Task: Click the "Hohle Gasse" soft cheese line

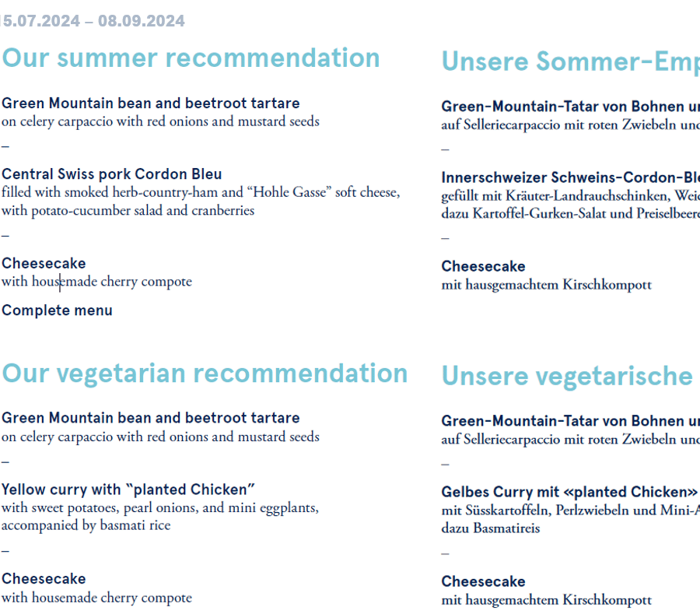Action: pos(201,192)
